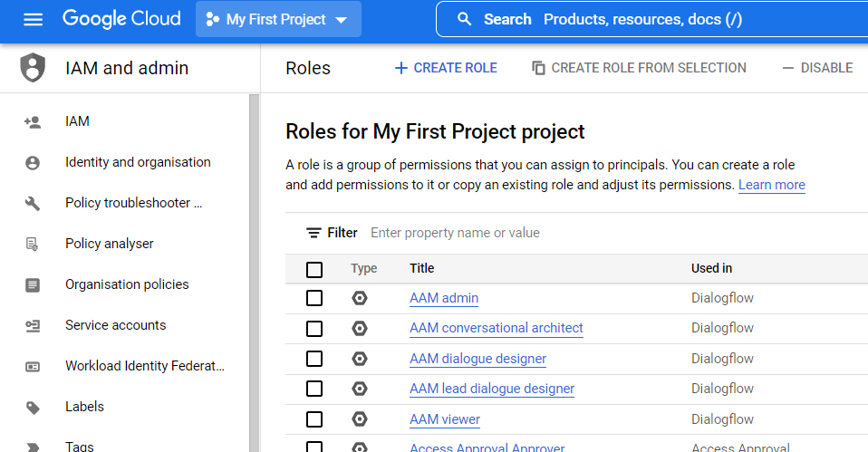Open the My First Project selector dropdown
The image size is (868, 452).
(278, 19)
